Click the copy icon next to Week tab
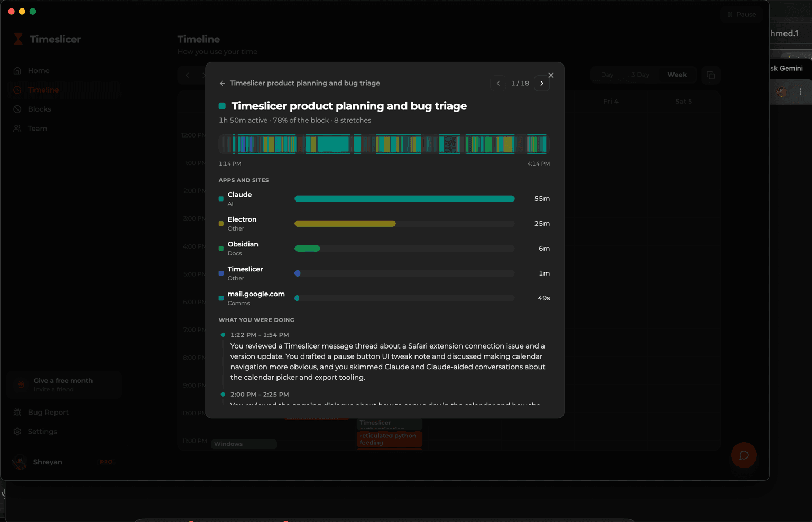The width and height of the screenshot is (812, 522). (711, 75)
